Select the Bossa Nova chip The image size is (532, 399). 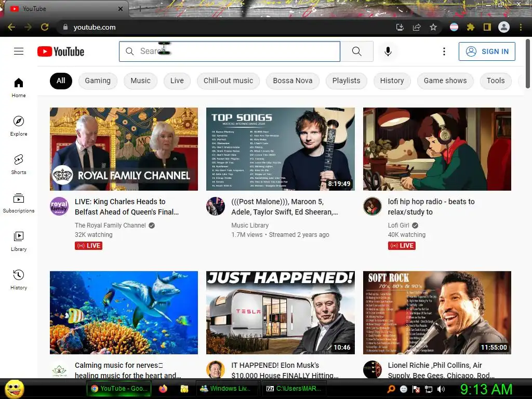pos(292,81)
